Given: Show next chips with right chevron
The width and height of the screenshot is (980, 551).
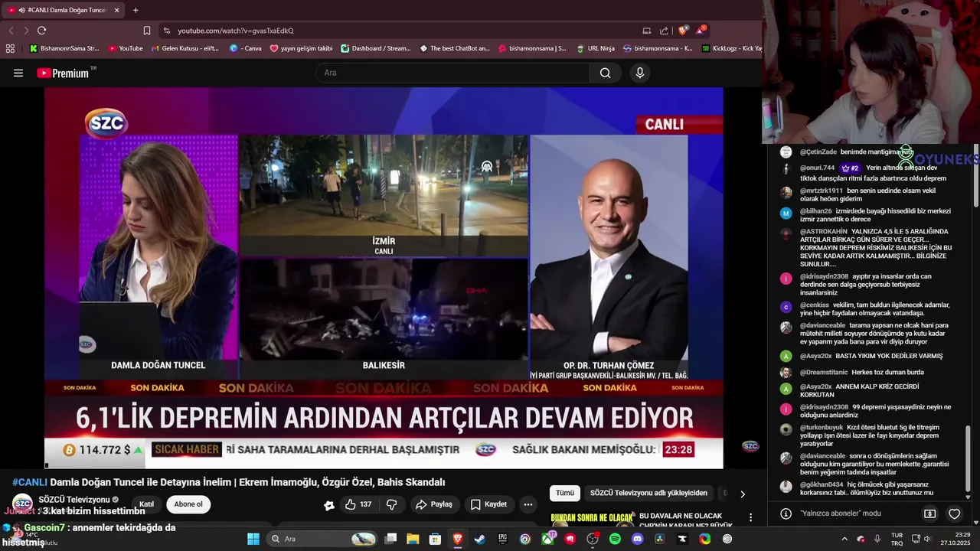Looking at the screenshot, I should point(742,494).
